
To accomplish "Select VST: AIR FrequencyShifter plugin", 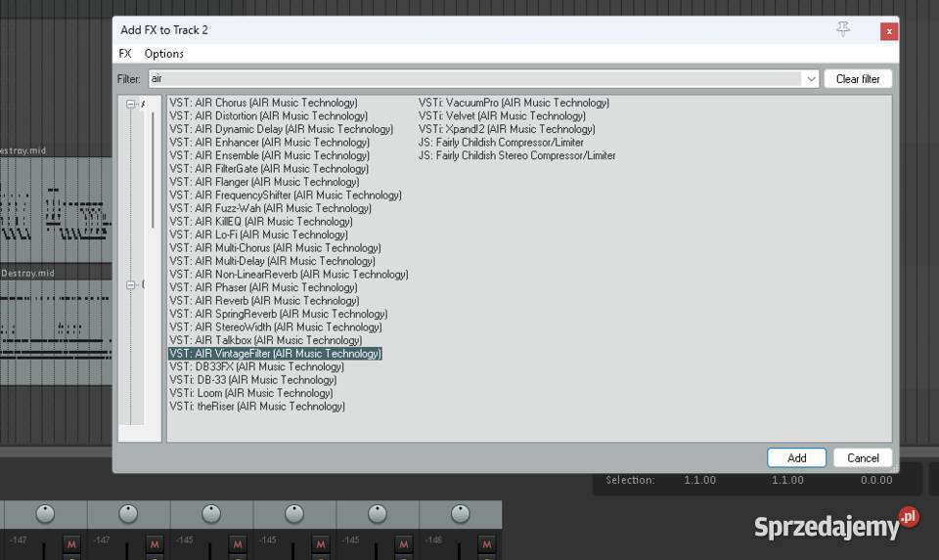I will 285,194.
